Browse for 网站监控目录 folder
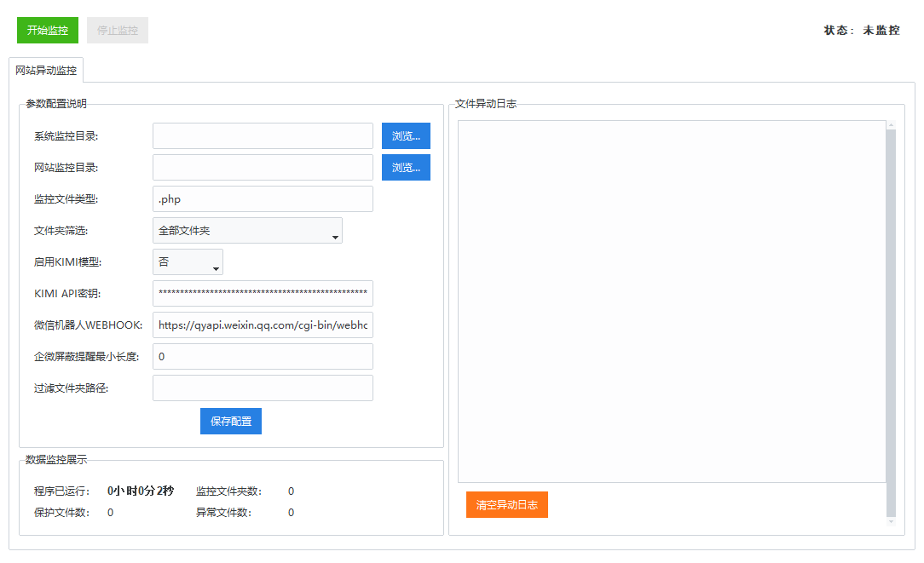 point(406,167)
